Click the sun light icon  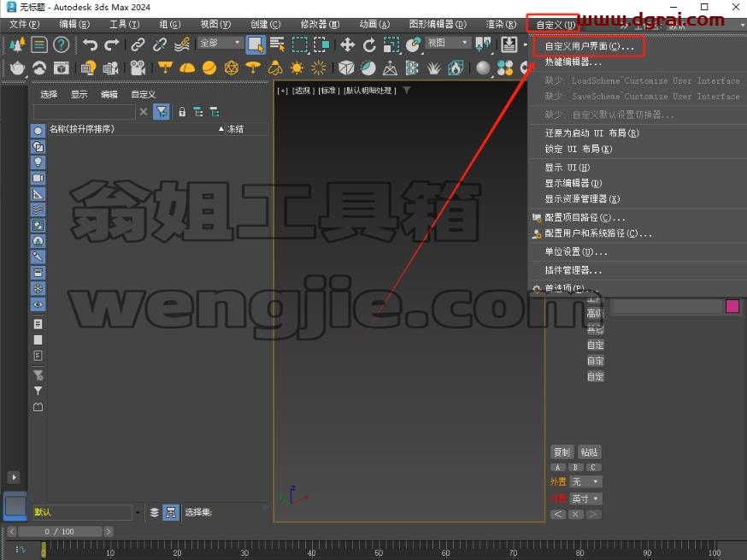(x=297, y=68)
